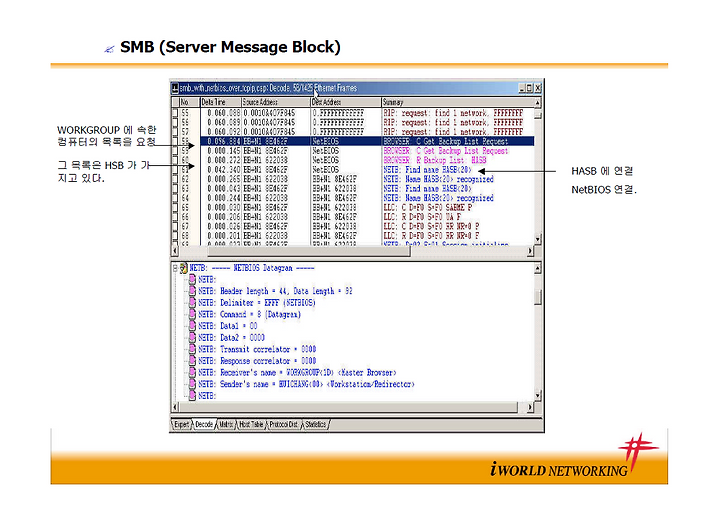Click the detail pane right scroll arrow
Image resolution: width=720 pixels, height=506 pixels.
coord(530,407)
